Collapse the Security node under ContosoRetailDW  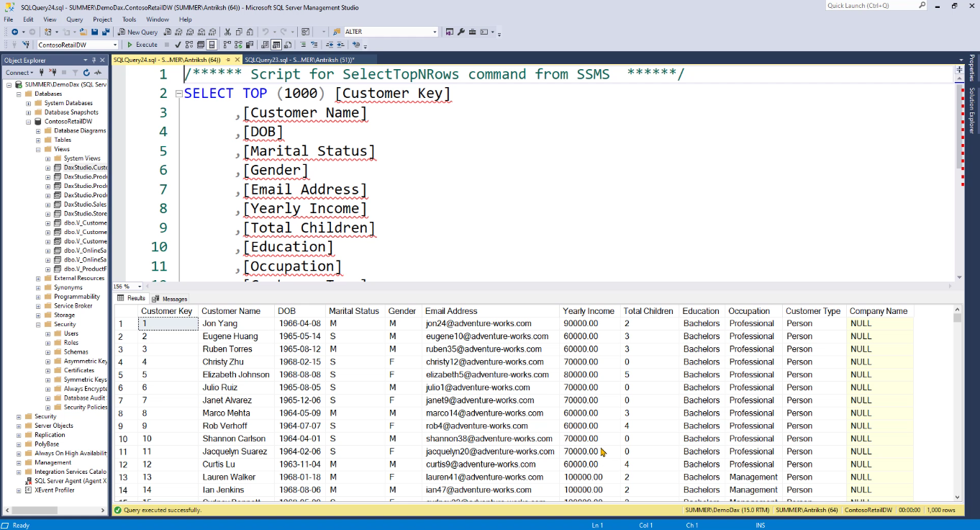coord(39,324)
